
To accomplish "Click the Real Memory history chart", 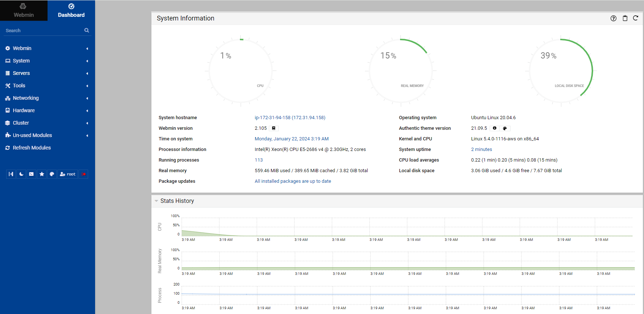I will 408,261.
